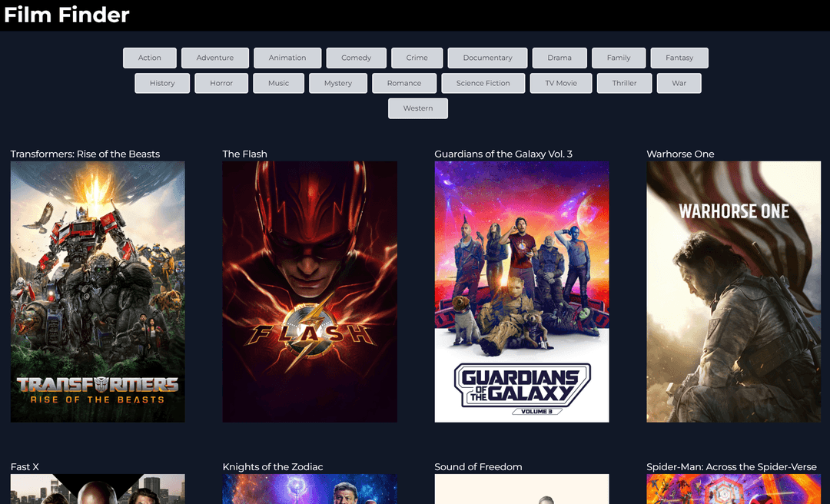Screen dimensions: 830x504
Task: Open the Warhorse One poster
Action: [x=734, y=292]
